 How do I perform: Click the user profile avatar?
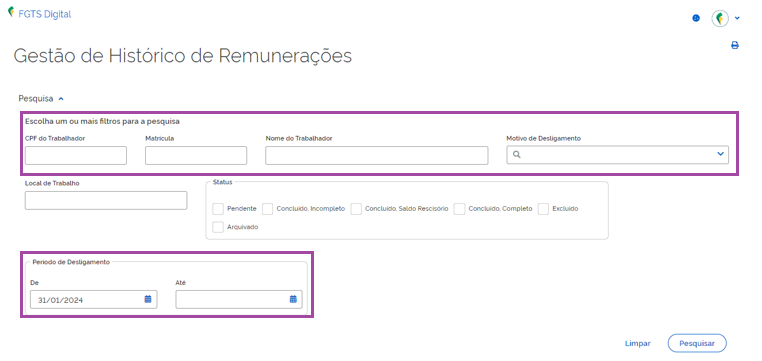tap(720, 18)
